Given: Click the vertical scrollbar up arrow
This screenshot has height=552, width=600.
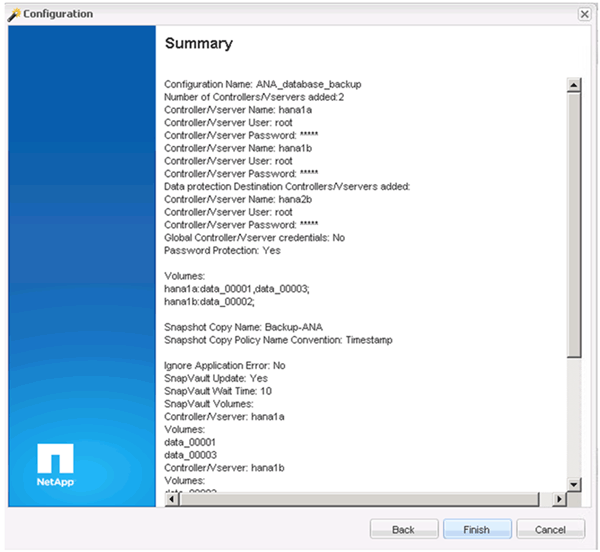Looking at the screenshot, I should tap(574, 85).
